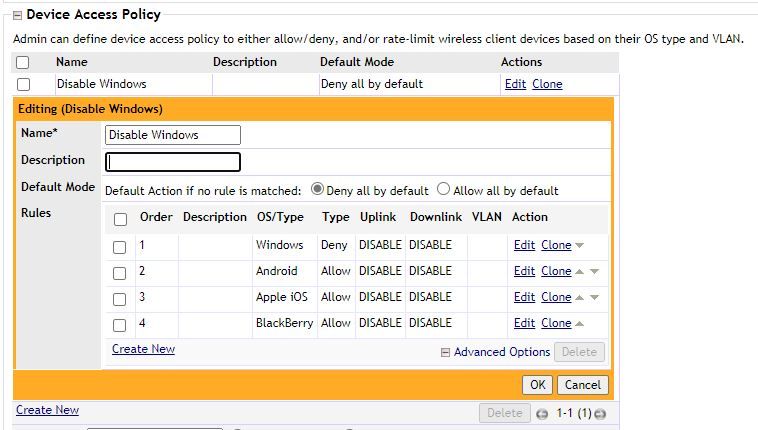Clone the Apple iOS rule
Screen dimensions: 758x430
click(x=555, y=297)
